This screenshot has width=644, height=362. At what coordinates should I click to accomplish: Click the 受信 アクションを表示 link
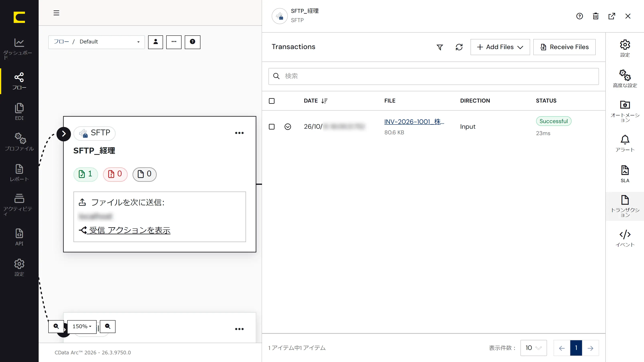pyautogui.click(x=125, y=230)
